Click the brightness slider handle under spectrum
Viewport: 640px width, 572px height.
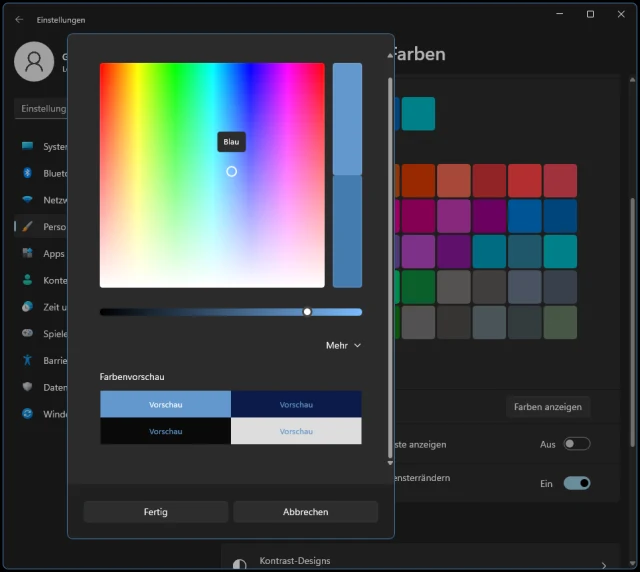pos(307,312)
